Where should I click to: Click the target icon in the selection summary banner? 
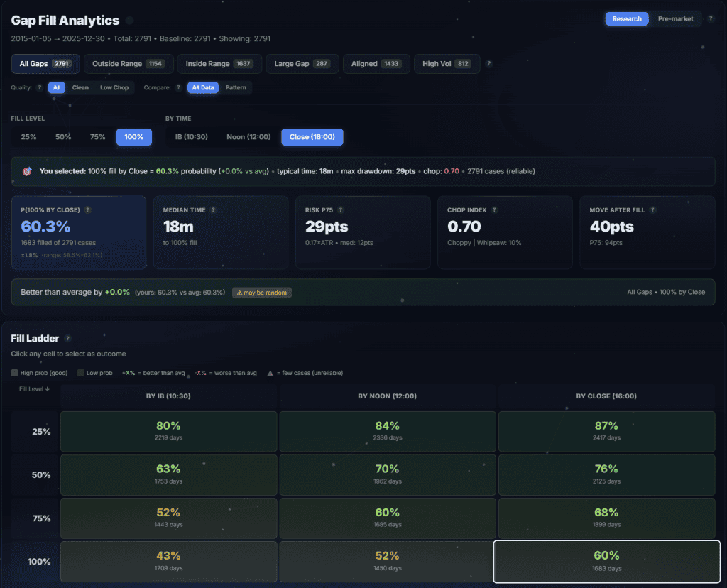click(29, 171)
